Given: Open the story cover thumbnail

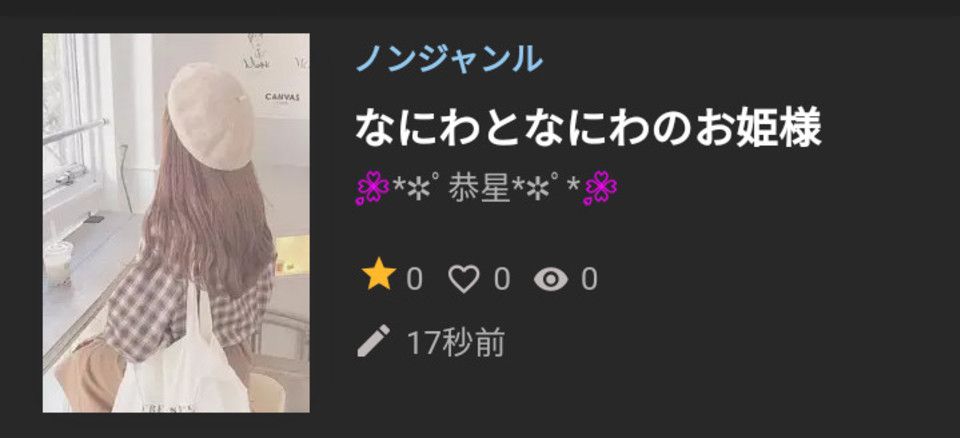Looking at the screenshot, I should pyautogui.click(x=176, y=223).
